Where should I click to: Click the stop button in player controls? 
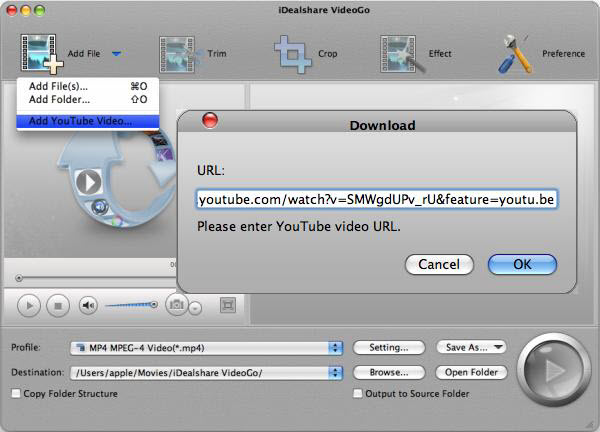point(58,306)
